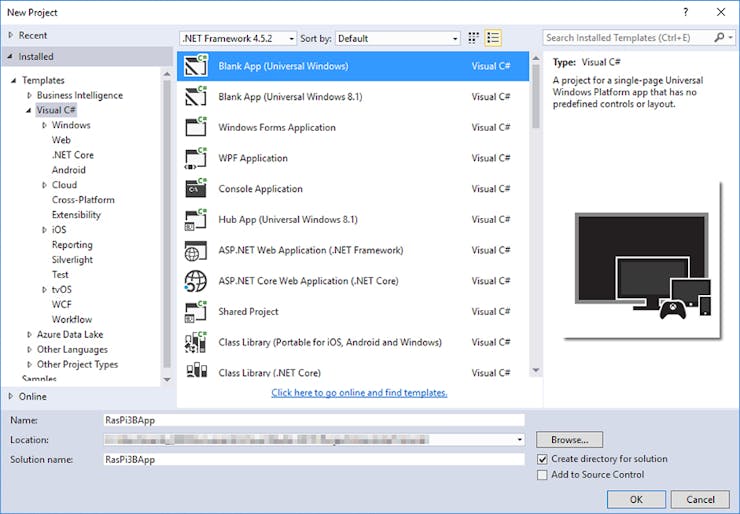
Task: Expand the Windows tree node
Action: [x=44, y=125]
